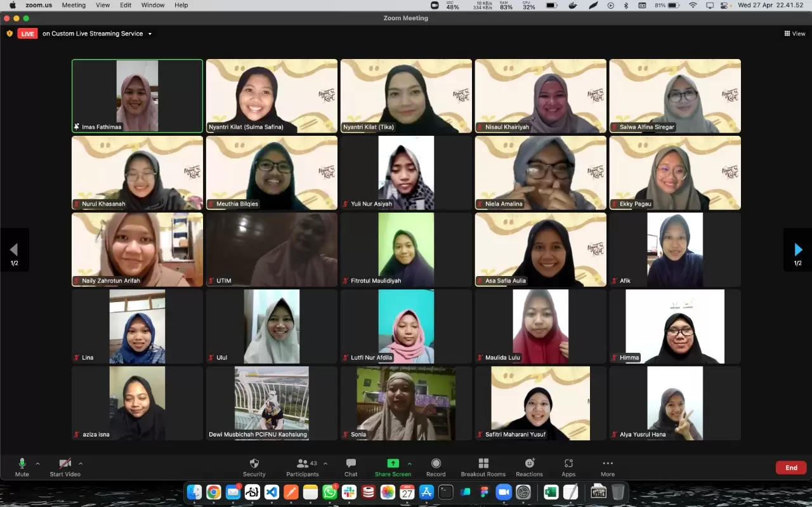Open the Apps panel

[568, 467]
